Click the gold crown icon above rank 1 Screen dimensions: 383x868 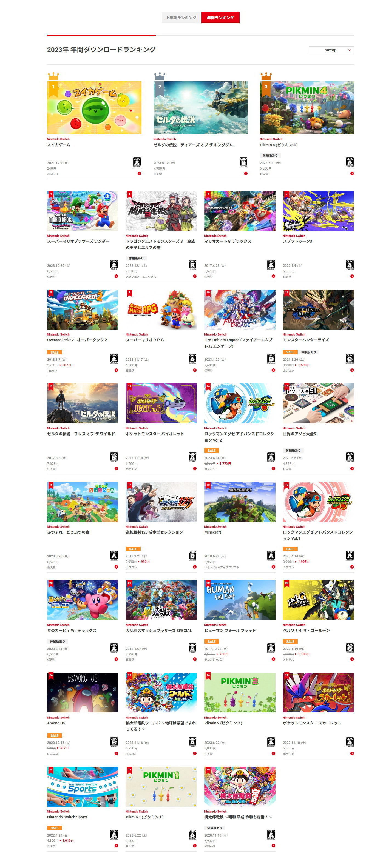(53, 76)
